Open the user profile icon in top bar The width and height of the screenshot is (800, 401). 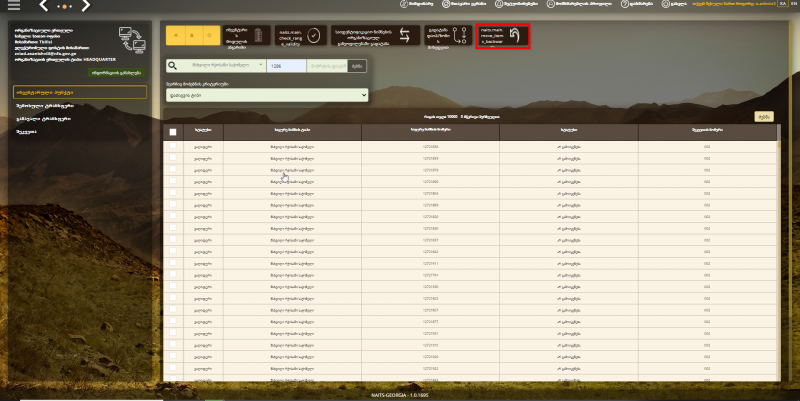point(551,4)
